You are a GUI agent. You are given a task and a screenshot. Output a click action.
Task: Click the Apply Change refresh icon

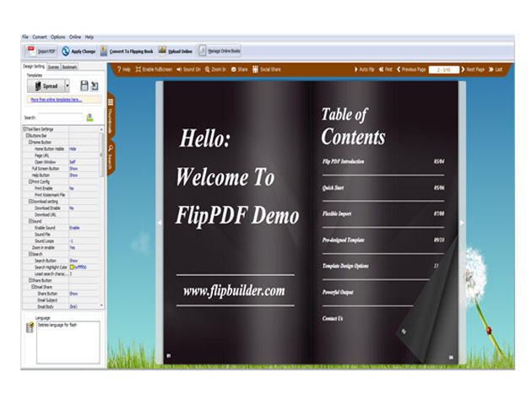(66, 51)
